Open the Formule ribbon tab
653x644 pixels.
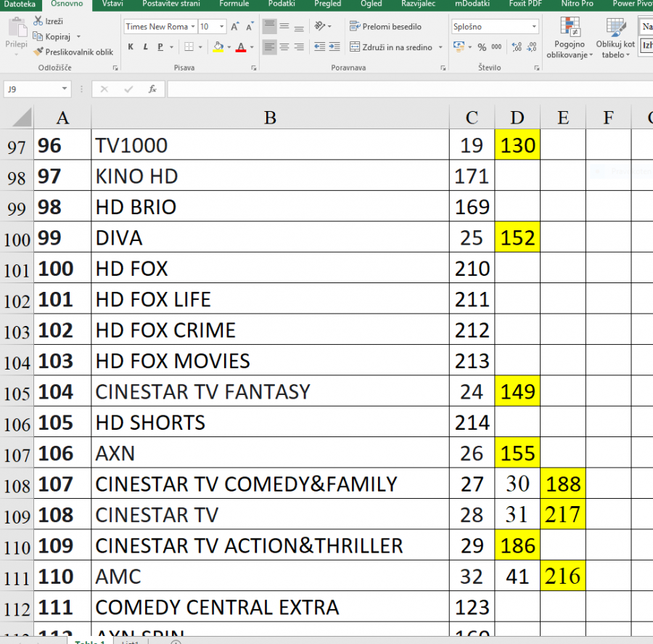[234, 4]
